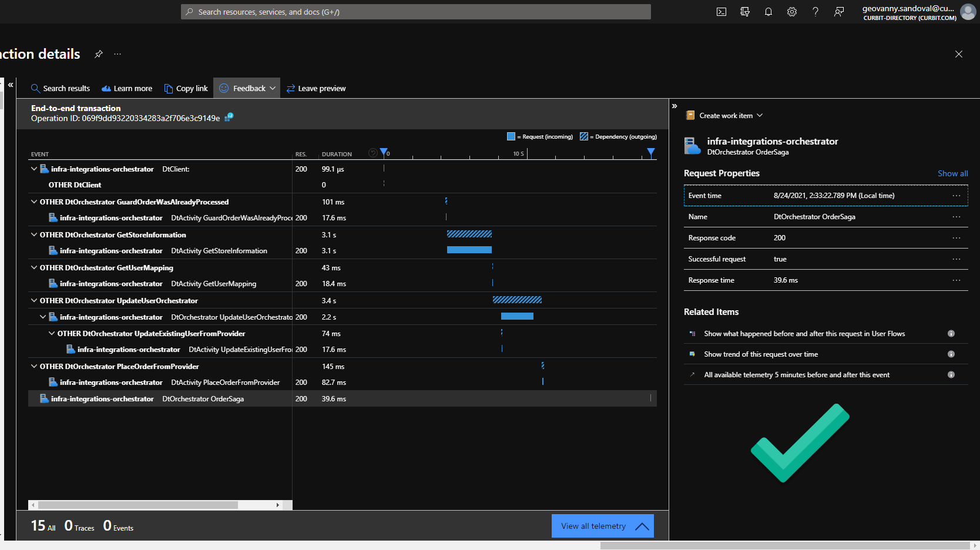980x550 pixels.
Task: Open the feedback person icon near the avatar
Action: (x=838, y=11)
